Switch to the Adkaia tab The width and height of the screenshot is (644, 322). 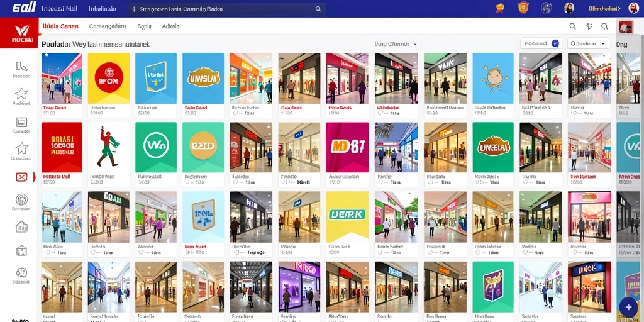coord(170,26)
